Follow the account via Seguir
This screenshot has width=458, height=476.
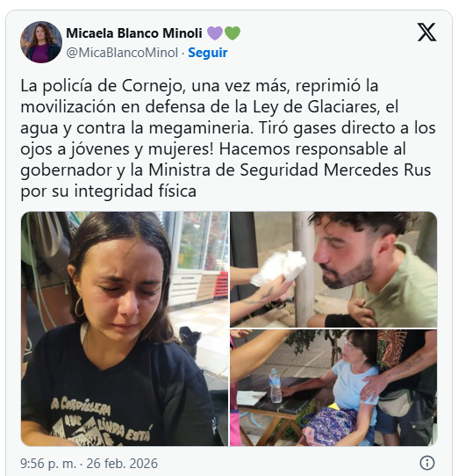tap(208, 53)
